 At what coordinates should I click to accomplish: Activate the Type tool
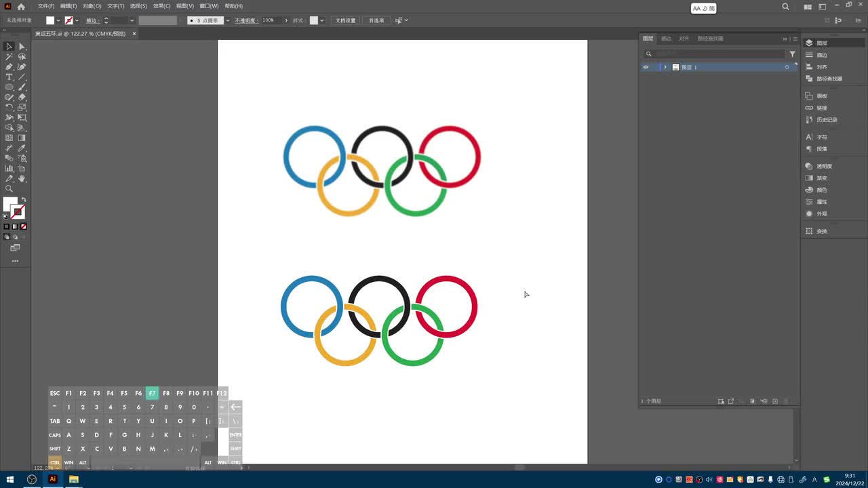pos(9,77)
